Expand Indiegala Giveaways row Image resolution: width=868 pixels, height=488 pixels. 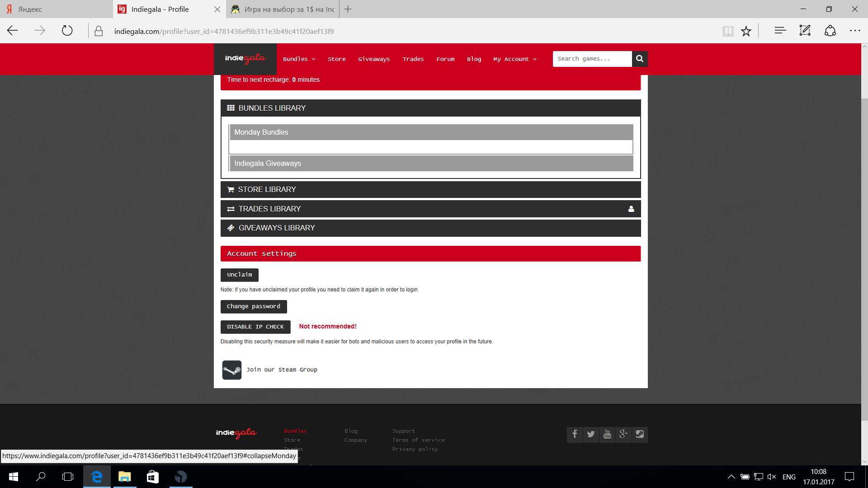431,163
